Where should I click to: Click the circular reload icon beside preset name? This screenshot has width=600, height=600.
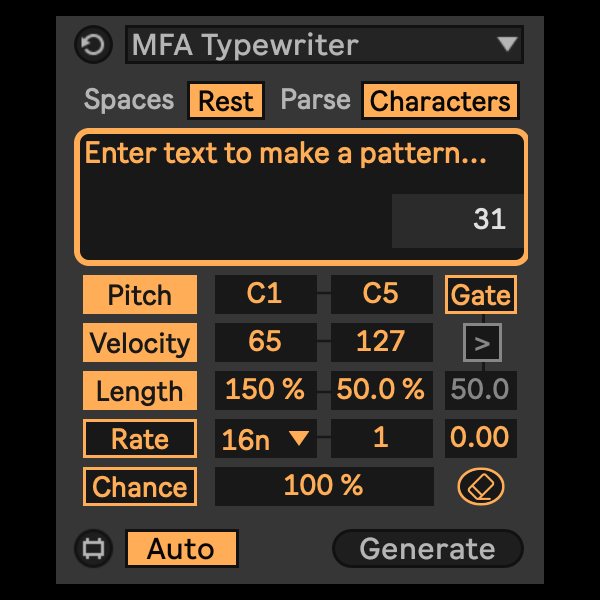[x=91, y=45]
